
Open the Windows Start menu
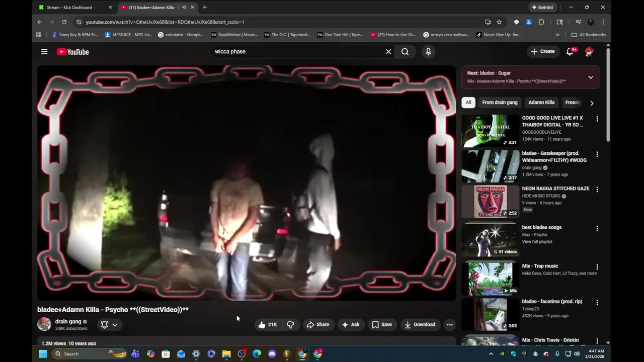click(x=43, y=354)
